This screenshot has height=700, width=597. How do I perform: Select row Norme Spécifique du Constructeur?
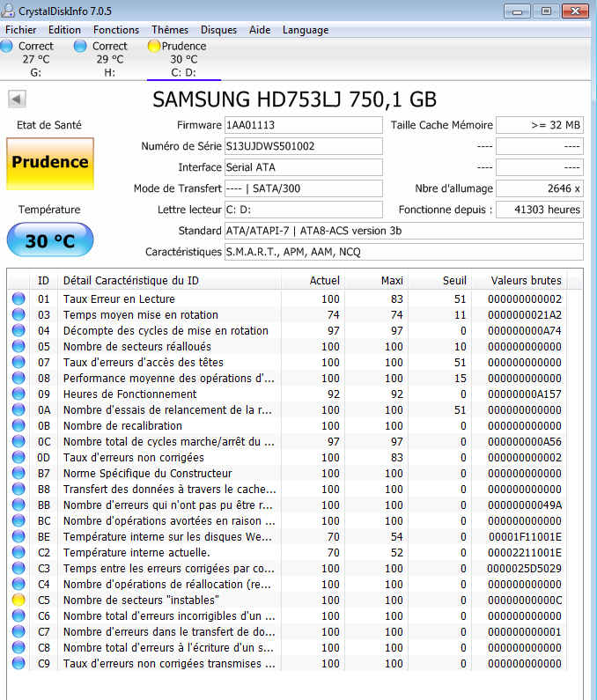287,473
